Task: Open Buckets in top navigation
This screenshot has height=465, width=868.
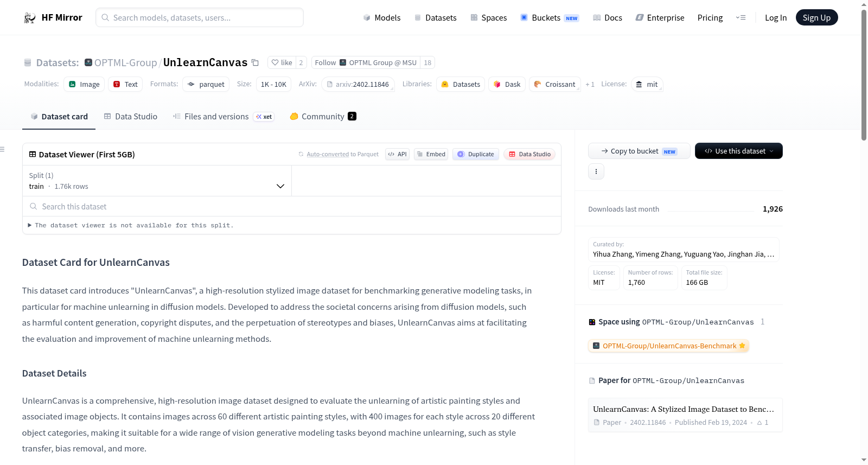Action: [550, 17]
